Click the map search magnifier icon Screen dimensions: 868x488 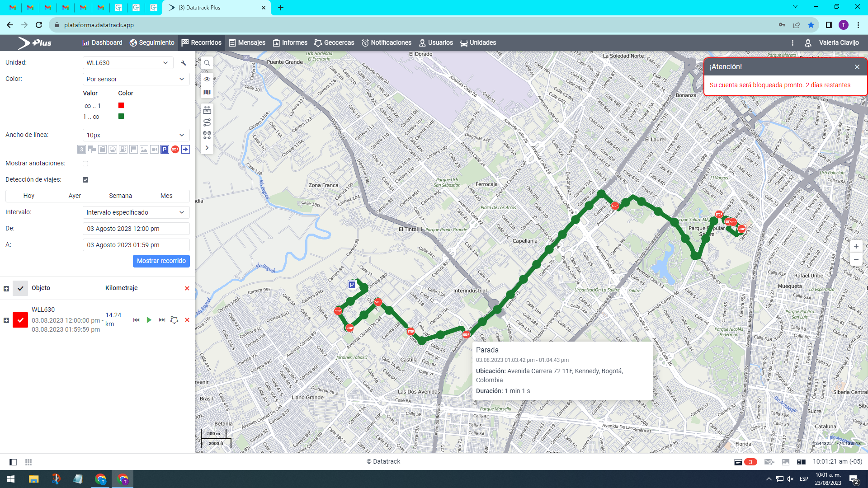point(207,63)
